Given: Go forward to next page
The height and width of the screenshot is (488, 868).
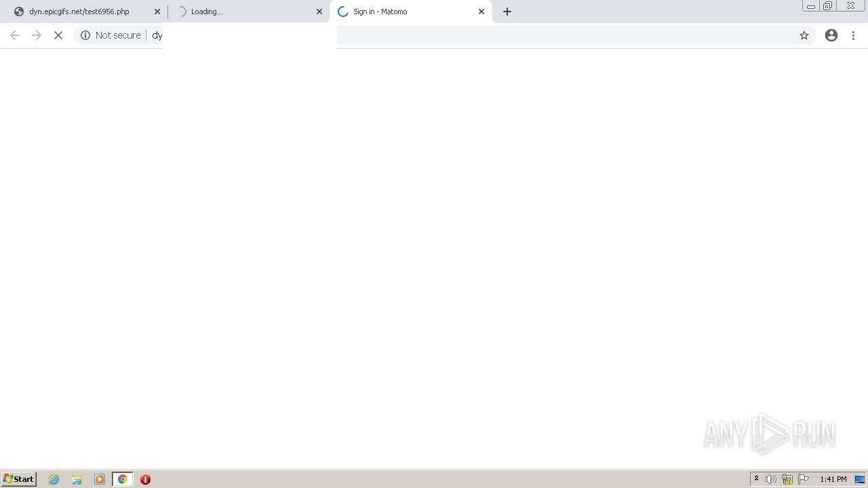Looking at the screenshot, I should tap(37, 35).
